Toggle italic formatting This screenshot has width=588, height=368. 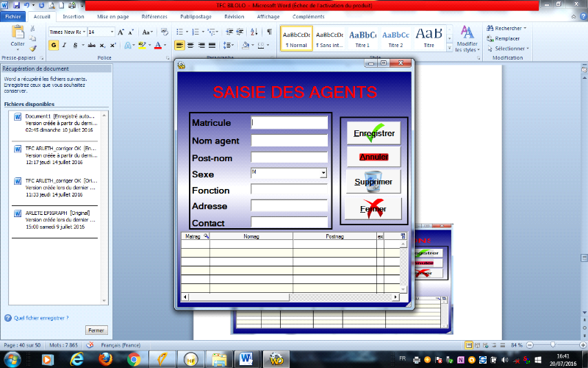pos(64,45)
